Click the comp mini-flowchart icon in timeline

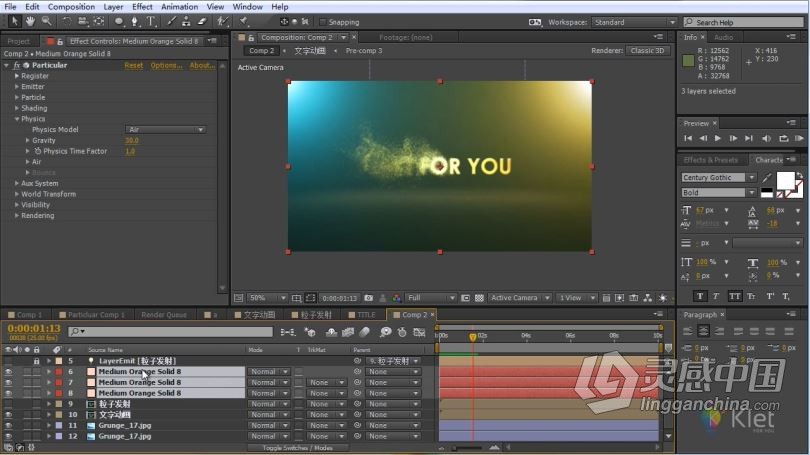coord(288,332)
